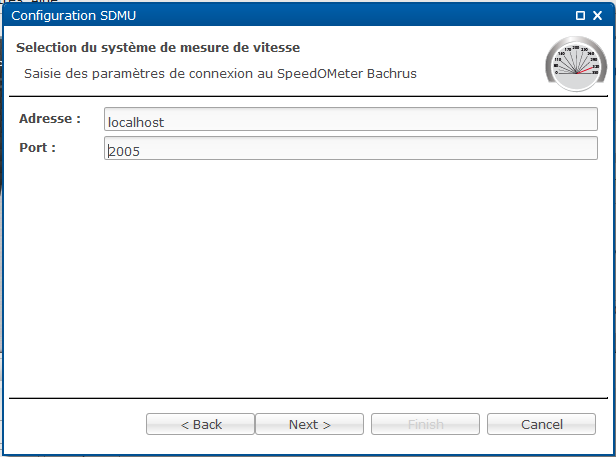Click the separator line under the header
Image resolution: width=616 pixels, height=457 pixels.
coord(308,96)
